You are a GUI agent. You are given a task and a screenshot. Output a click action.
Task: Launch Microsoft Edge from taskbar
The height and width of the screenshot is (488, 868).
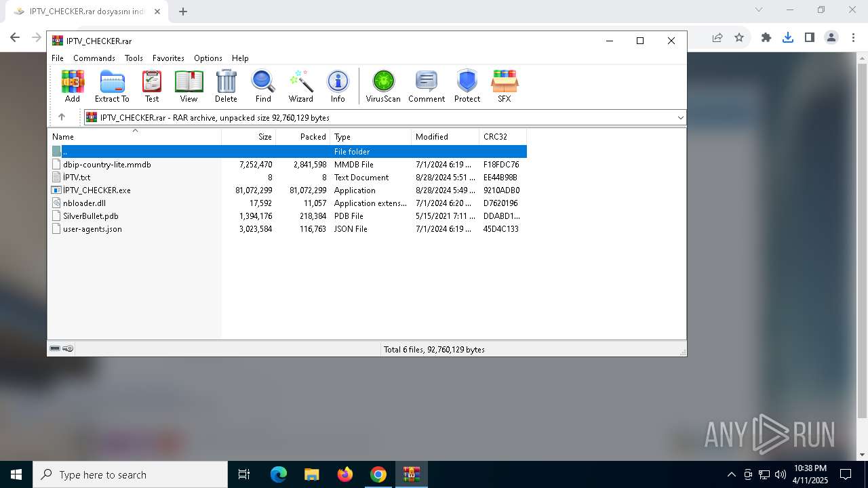(279, 474)
